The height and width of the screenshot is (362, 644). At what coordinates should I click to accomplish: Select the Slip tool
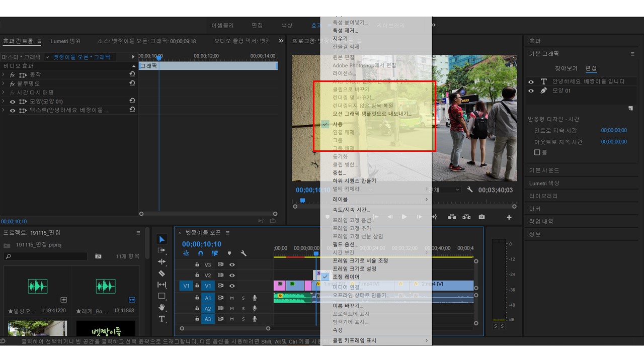[162, 285]
